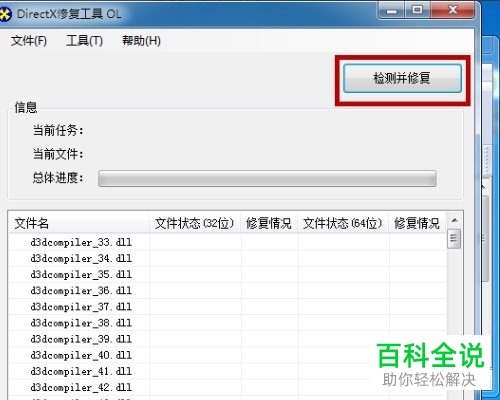500x400 pixels.
Task: Open the 文件(F) menu
Action: (29, 41)
